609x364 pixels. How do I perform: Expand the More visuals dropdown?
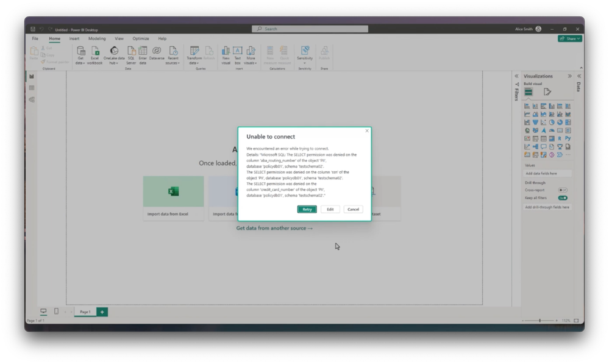click(x=251, y=55)
